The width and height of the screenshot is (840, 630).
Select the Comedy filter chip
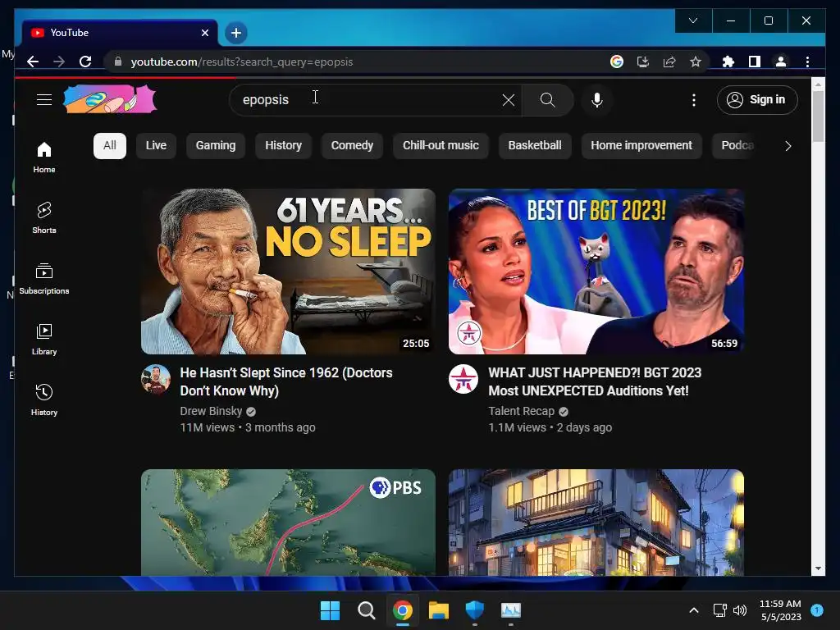(352, 146)
